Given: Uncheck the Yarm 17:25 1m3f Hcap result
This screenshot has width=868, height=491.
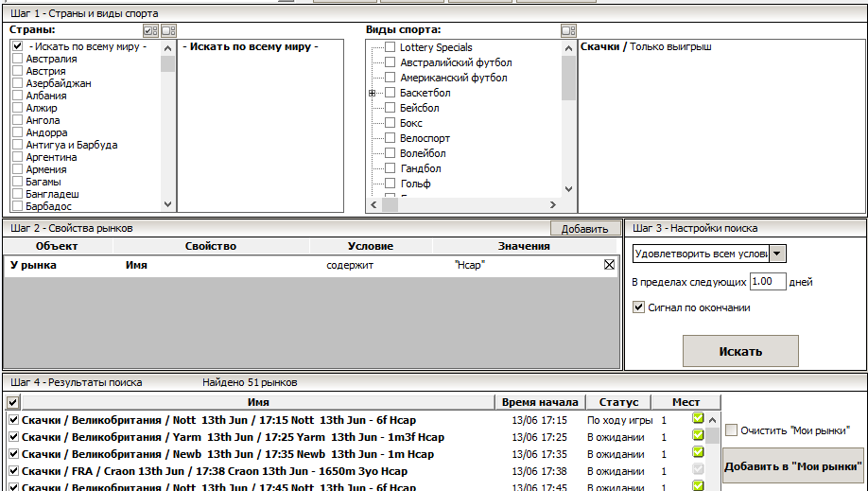Looking at the screenshot, I should 14,437.
